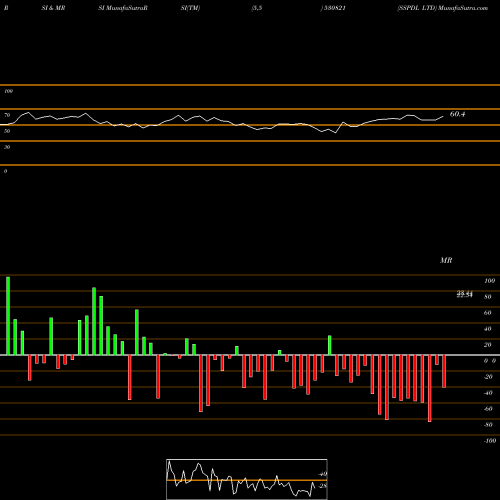Click the MR axis label -40
Viewport: 500px width, 500px height.
pyautogui.click(x=488, y=393)
